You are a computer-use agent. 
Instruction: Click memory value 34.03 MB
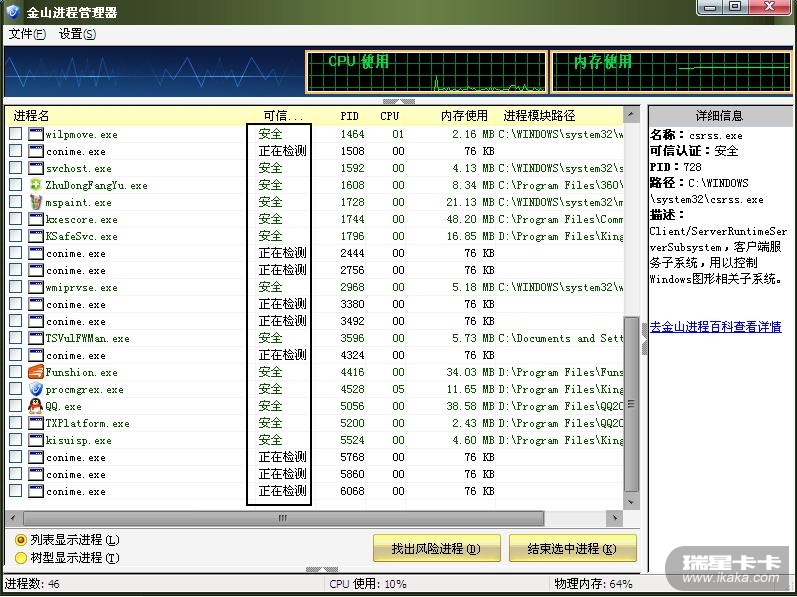(x=470, y=372)
